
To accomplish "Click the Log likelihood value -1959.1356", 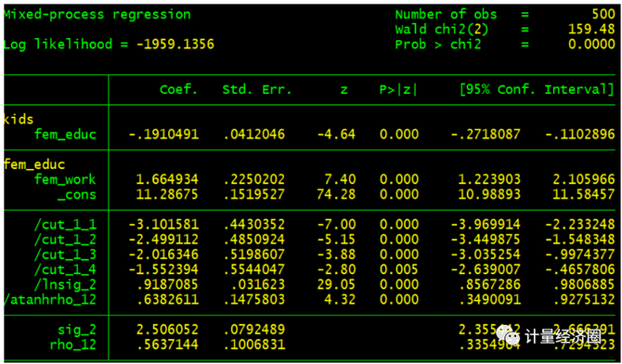I will (x=175, y=44).
